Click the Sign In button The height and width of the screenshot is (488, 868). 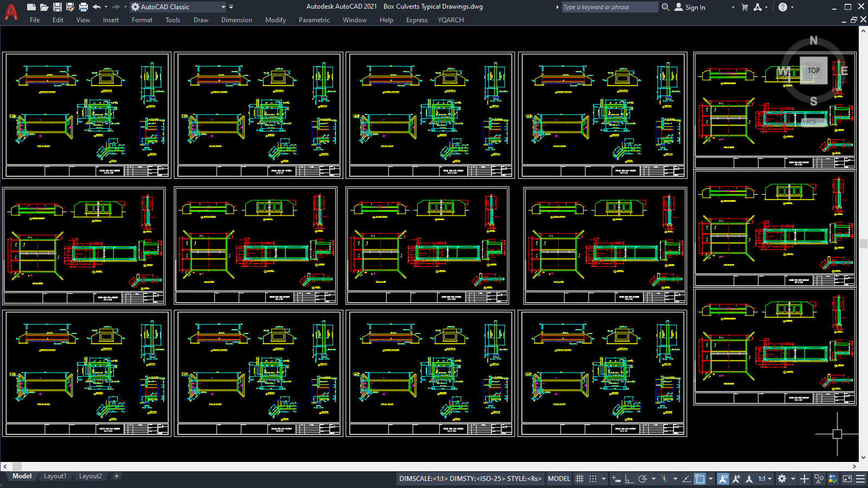pos(692,7)
